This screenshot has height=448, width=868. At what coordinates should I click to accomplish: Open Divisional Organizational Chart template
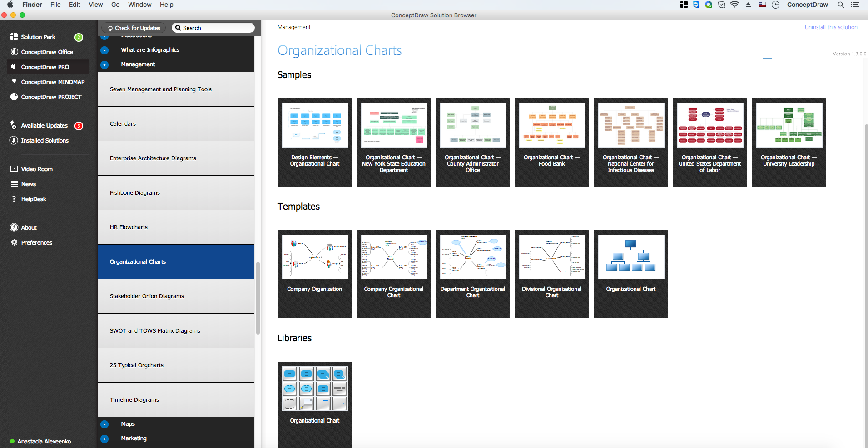tap(552, 274)
